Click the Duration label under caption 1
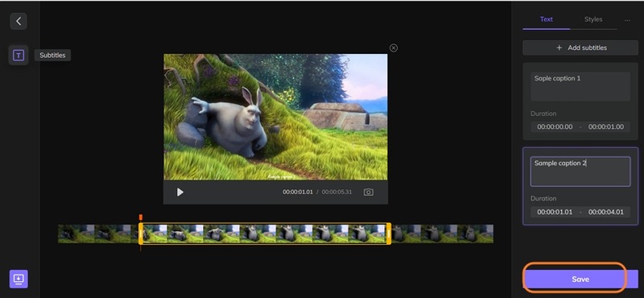The image size is (644, 298). (543, 114)
